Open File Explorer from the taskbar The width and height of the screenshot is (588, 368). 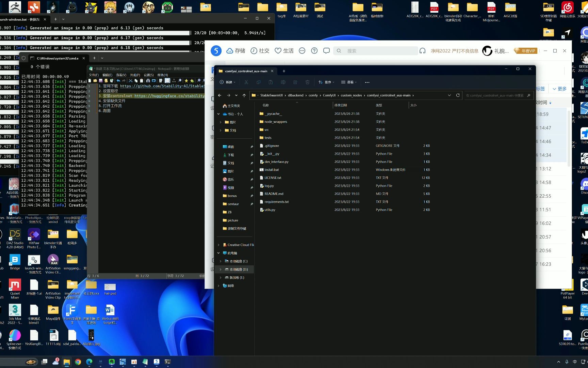coord(67,362)
